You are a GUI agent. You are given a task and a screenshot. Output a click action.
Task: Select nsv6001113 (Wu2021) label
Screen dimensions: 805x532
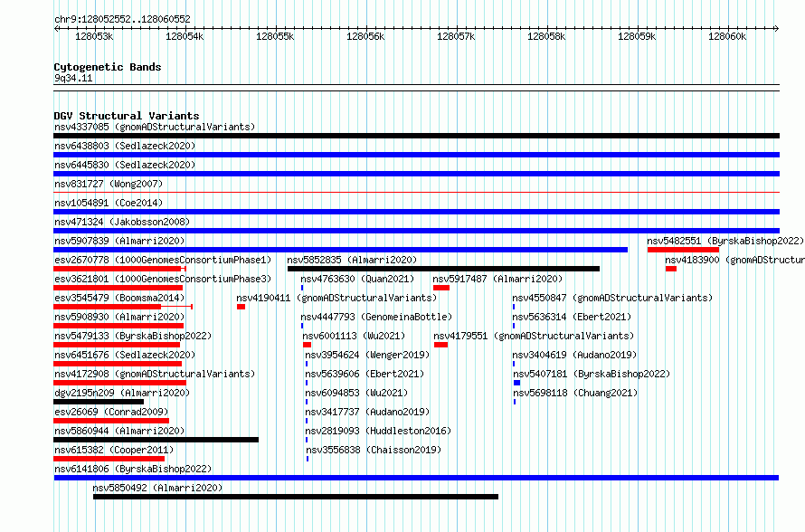click(354, 336)
